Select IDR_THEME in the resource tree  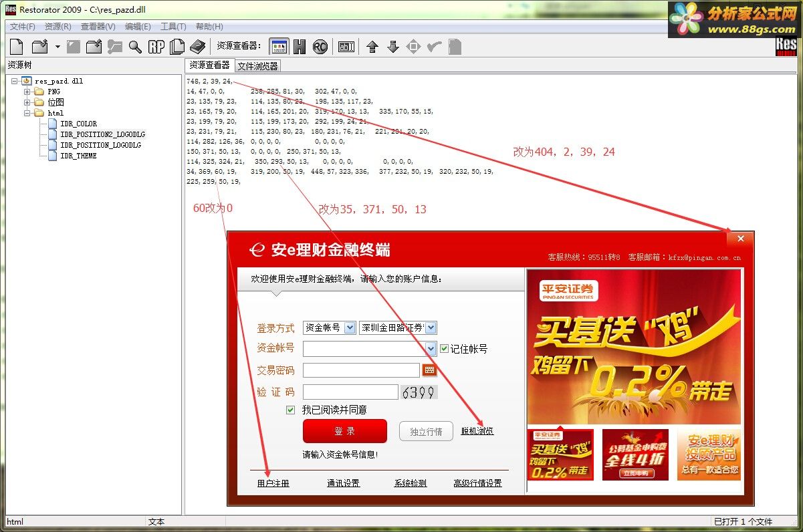78,156
